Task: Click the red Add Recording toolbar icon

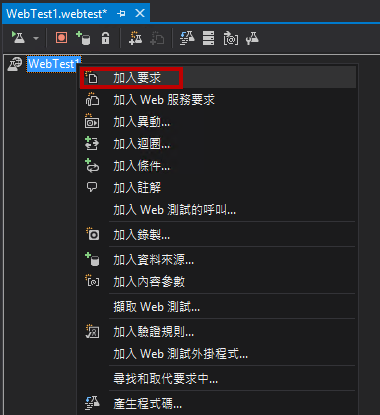Action: (x=61, y=38)
